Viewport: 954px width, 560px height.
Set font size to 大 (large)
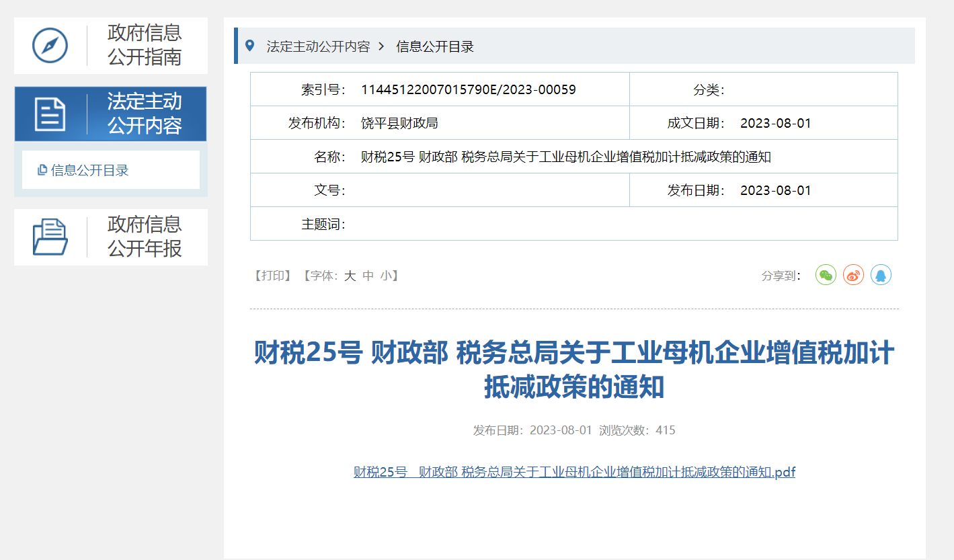coord(350,276)
